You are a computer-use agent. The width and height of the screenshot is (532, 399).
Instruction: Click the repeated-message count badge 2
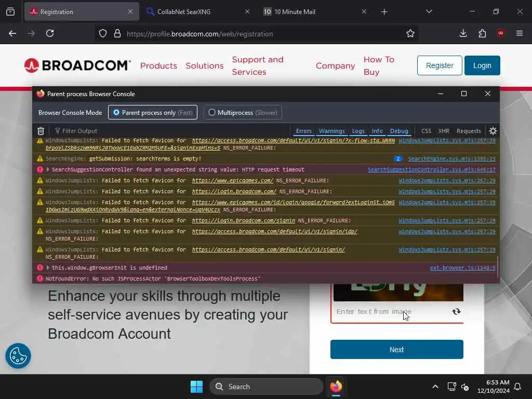point(397,158)
